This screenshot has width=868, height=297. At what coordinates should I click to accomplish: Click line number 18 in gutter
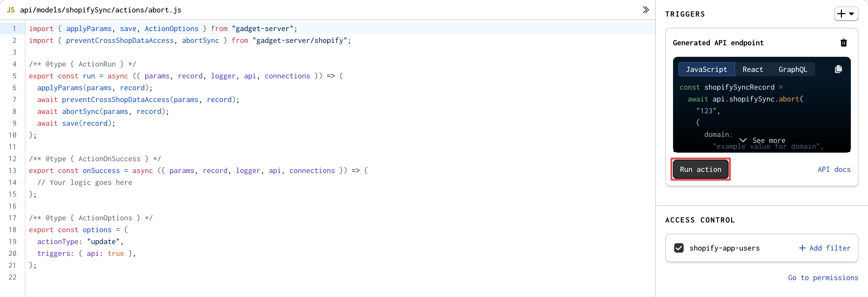[x=12, y=230]
